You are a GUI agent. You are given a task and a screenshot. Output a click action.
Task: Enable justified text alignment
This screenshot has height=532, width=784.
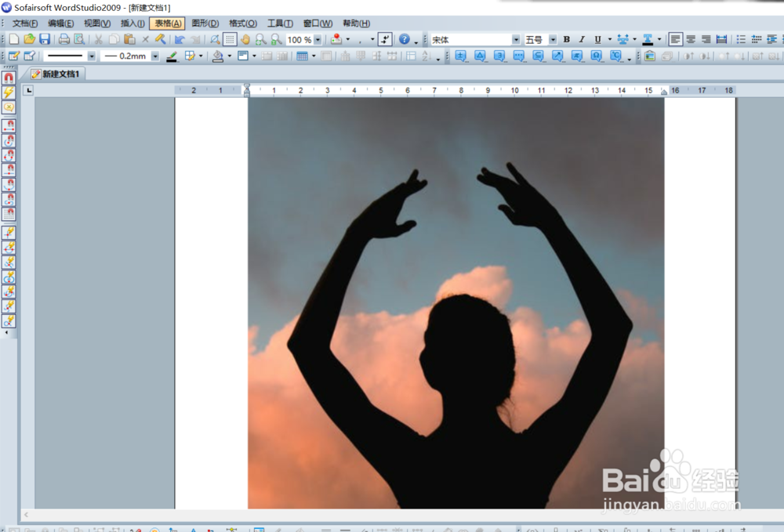tap(721, 39)
